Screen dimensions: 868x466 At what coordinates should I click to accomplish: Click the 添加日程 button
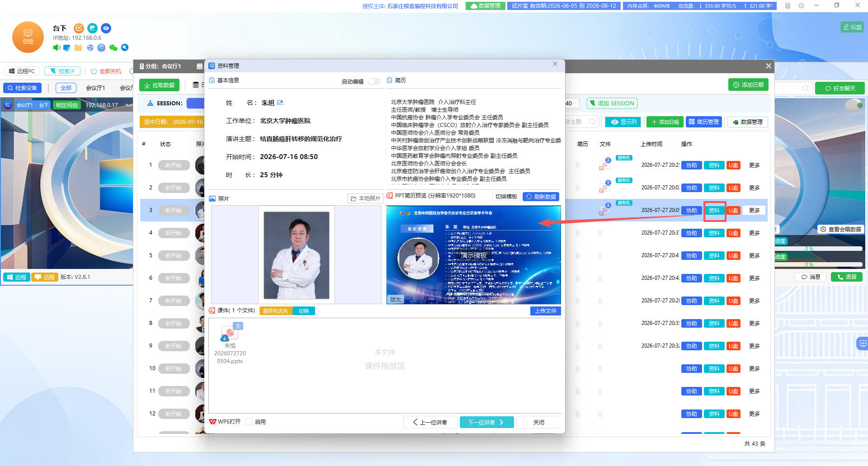pyautogui.click(x=665, y=122)
